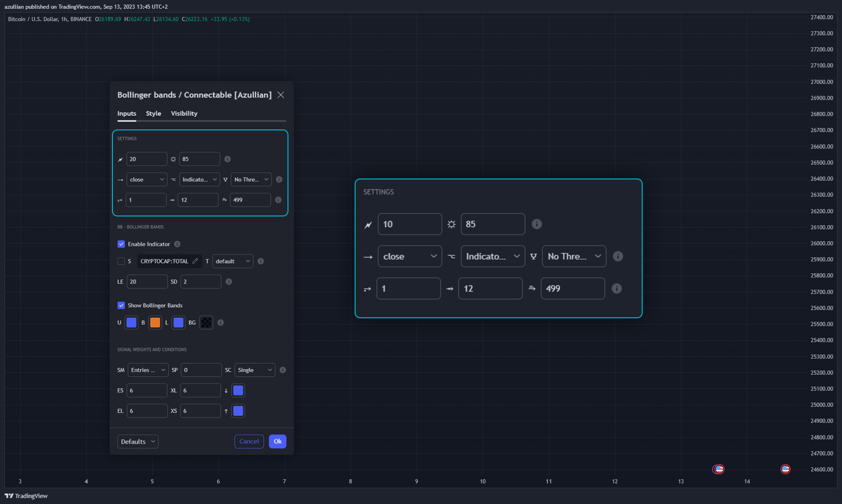The width and height of the screenshot is (842, 504).
Task: Click the 12 field in dialog settings
Action: pos(198,200)
